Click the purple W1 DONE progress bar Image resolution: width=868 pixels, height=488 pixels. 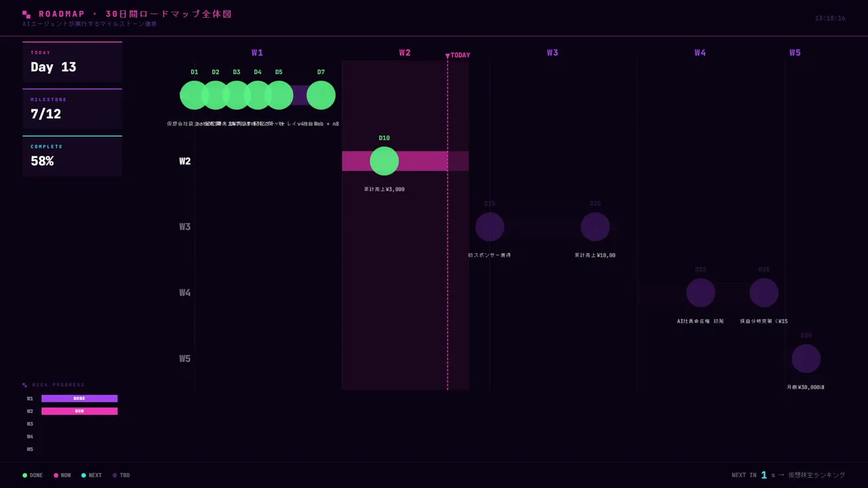[79, 399]
